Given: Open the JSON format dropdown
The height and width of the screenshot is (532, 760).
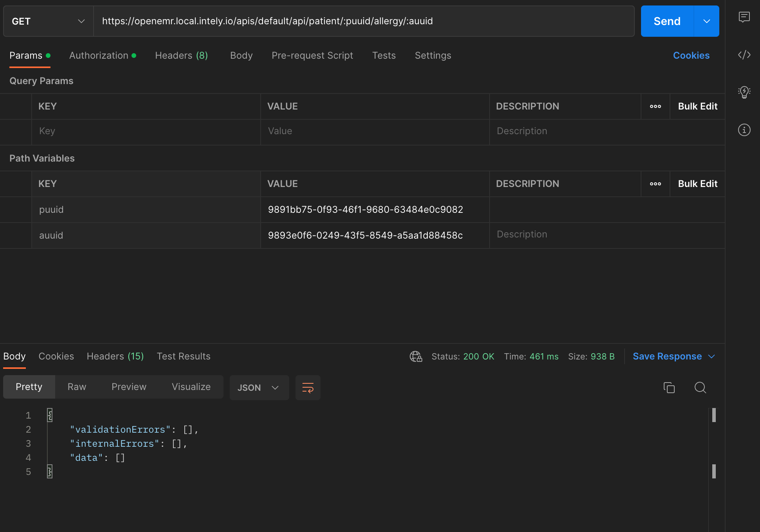Looking at the screenshot, I should pyautogui.click(x=259, y=388).
